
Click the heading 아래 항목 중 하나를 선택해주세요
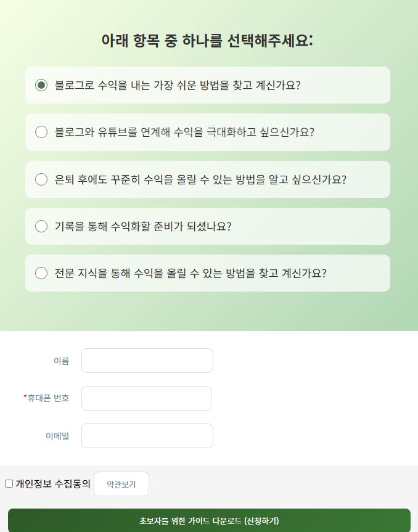pyautogui.click(x=208, y=41)
